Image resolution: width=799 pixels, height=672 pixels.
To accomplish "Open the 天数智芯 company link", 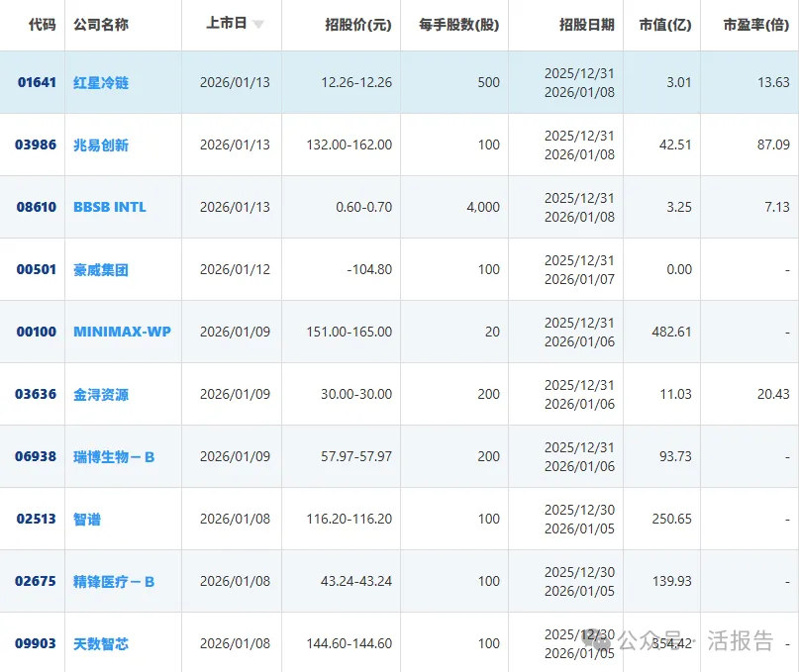I will [x=101, y=643].
